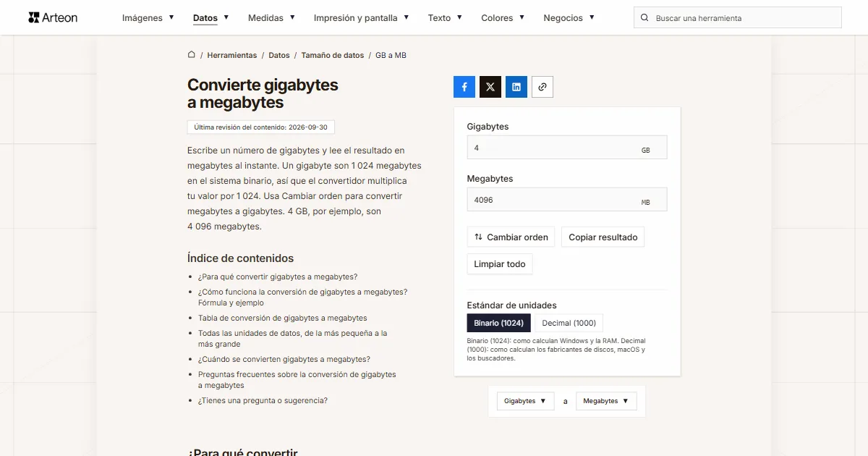Image resolution: width=868 pixels, height=456 pixels.
Task: Click the search magnifier icon
Action: 645,18
